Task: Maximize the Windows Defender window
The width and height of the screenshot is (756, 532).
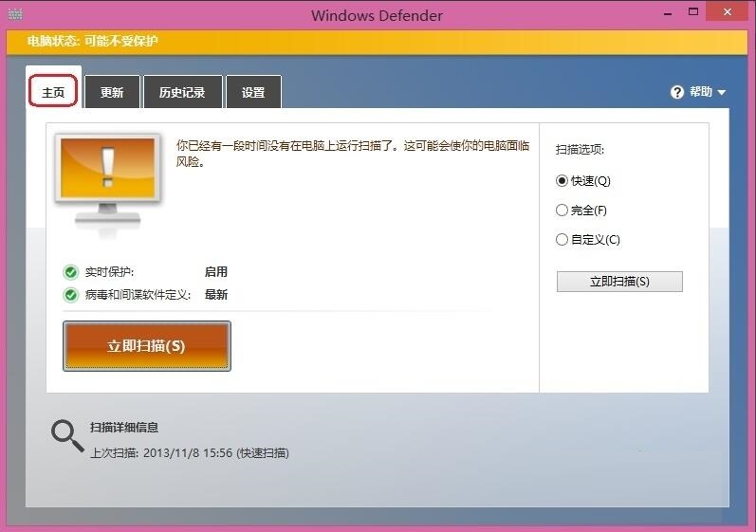Action: click(693, 12)
